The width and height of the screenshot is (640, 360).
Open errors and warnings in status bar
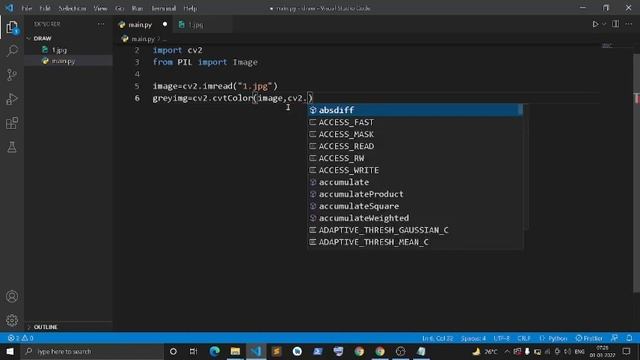[20, 338]
